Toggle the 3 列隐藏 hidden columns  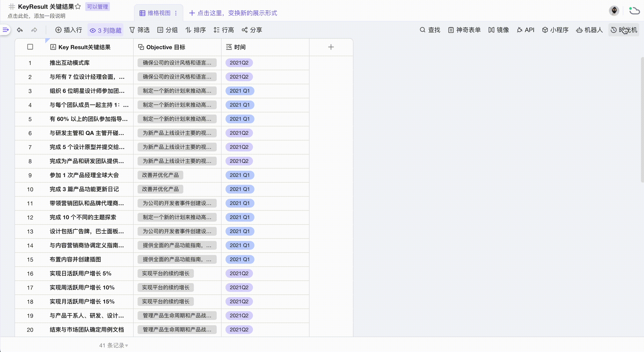tap(106, 30)
